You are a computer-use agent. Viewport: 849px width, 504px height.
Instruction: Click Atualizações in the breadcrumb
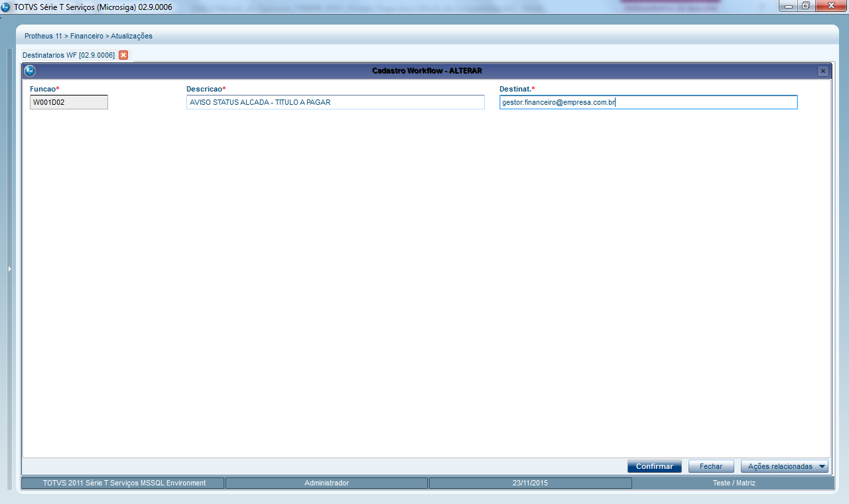(x=131, y=36)
